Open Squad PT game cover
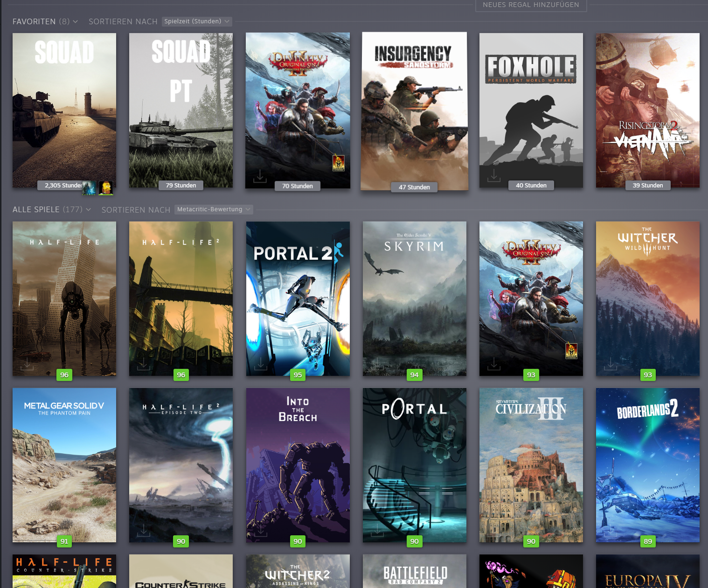The height and width of the screenshot is (588, 708). coord(181,111)
